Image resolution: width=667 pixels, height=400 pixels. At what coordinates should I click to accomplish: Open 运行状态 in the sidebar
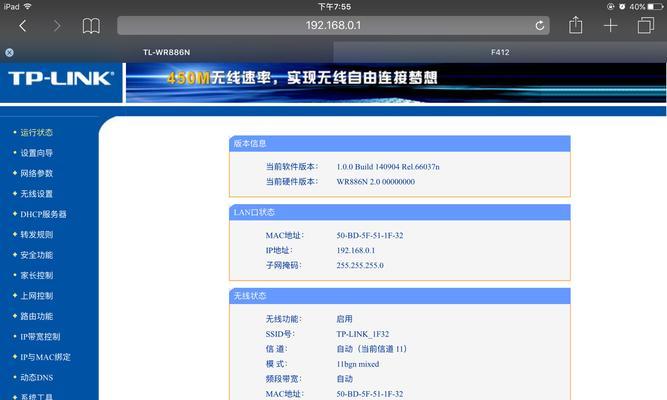coord(37,132)
